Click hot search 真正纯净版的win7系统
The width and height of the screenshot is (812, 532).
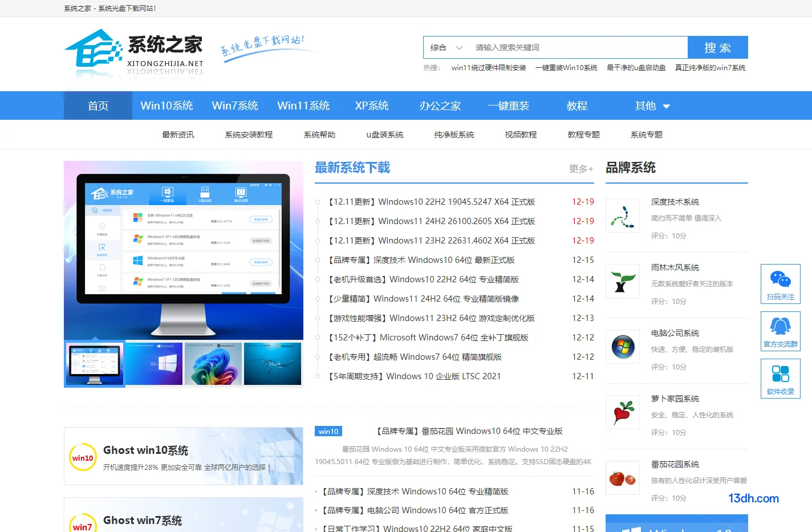pyautogui.click(x=710, y=67)
